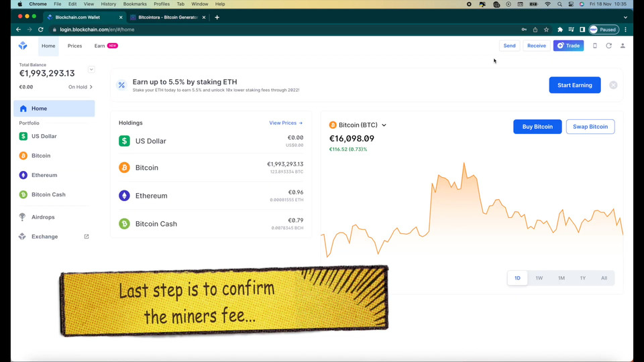
Task: Open the Profiles menu
Action: (162, 4)
